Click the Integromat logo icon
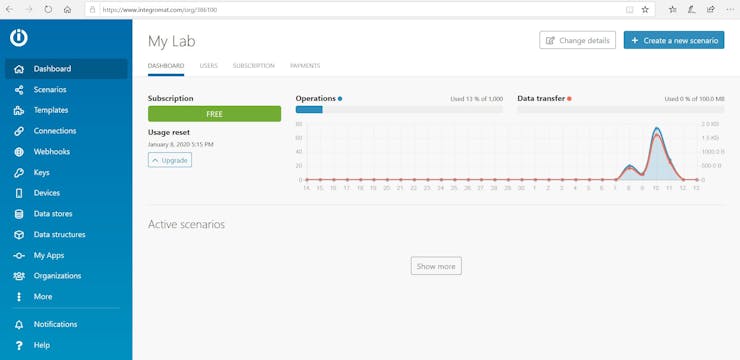Image resolution: width=740 pixels, height=360 pixels. tap(19, 38)
